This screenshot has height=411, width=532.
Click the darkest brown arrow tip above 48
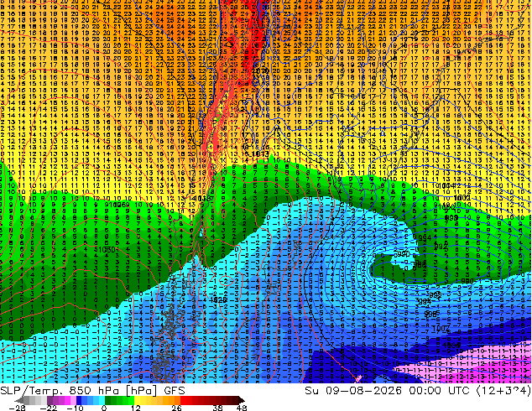[242, 400]
